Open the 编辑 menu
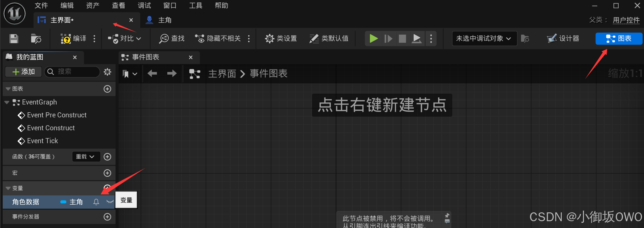Viewport: 644px width, 228px height. tap(67, 5)
